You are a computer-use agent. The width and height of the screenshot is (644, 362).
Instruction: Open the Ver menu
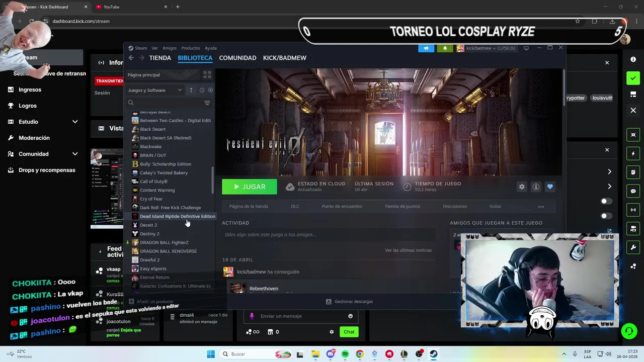[154, 48]
